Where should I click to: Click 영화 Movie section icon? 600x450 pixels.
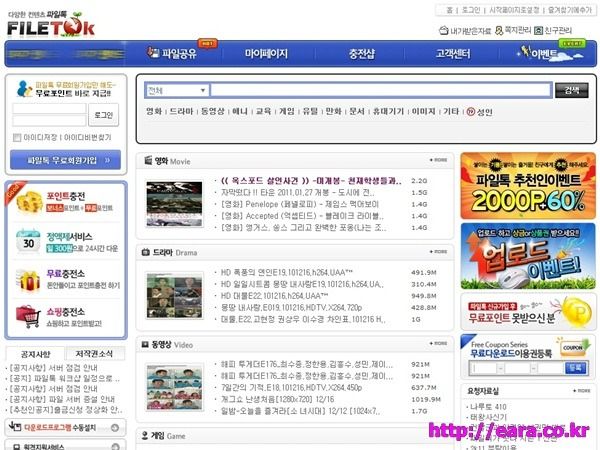tap(148, 160)
